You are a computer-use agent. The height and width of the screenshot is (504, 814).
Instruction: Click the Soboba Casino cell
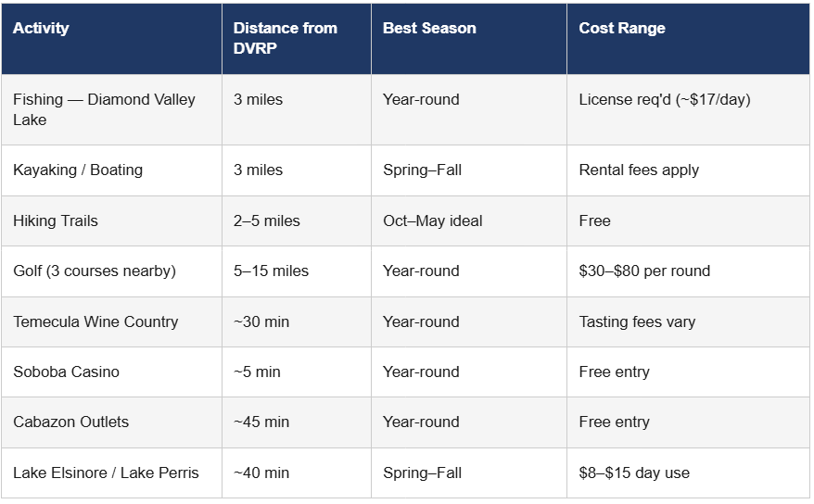click(66, 372)
